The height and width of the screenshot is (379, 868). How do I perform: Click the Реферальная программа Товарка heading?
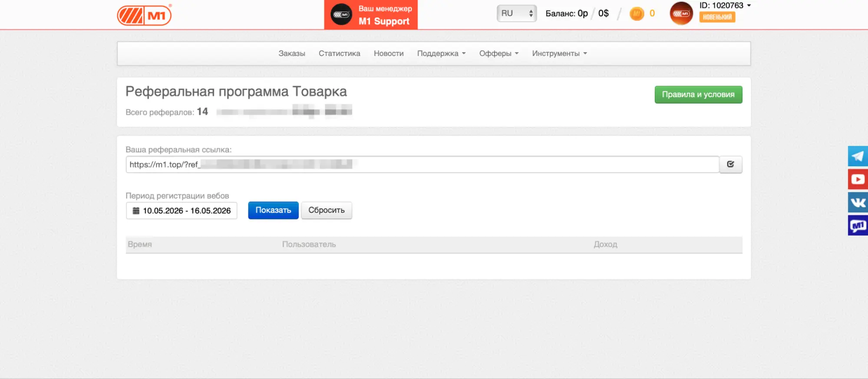[x=236, y=91]
